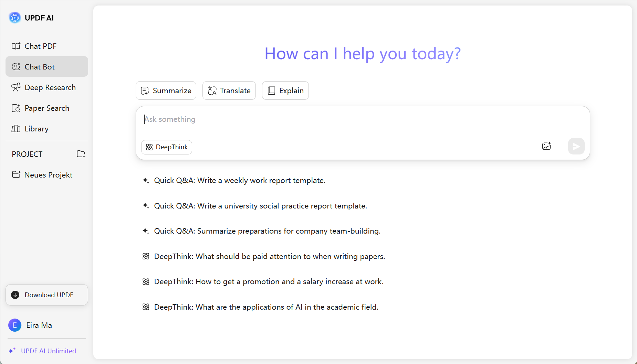Click the UPDF AI Unlimited sparkle icon
Screen dimensions: 637x364
pyautogui.click(x=12, y=351)
